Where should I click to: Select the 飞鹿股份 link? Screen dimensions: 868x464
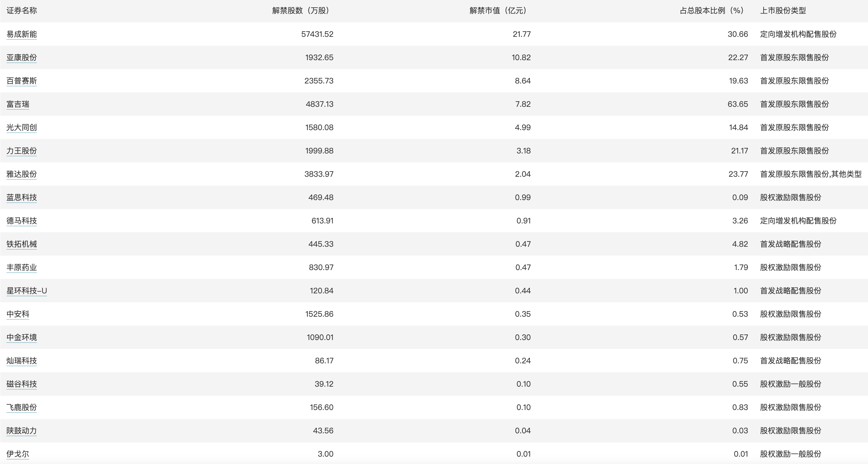22,408
